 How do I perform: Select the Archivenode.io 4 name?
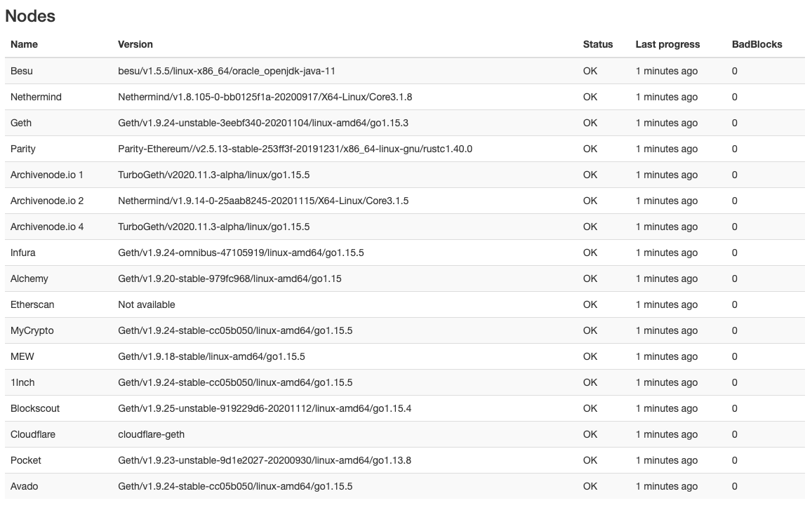tap(46, 227)
